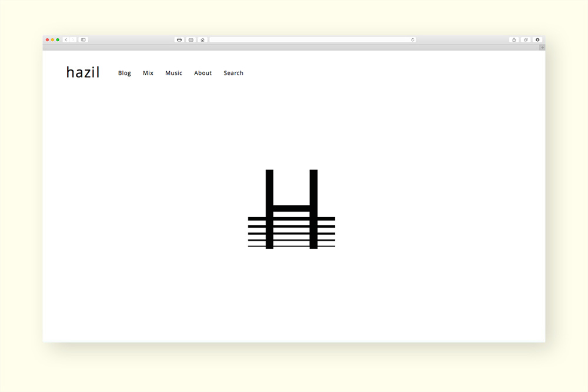Go to the home page icon
The width and height of the screenshot is (588, 392).
[202, 40]
